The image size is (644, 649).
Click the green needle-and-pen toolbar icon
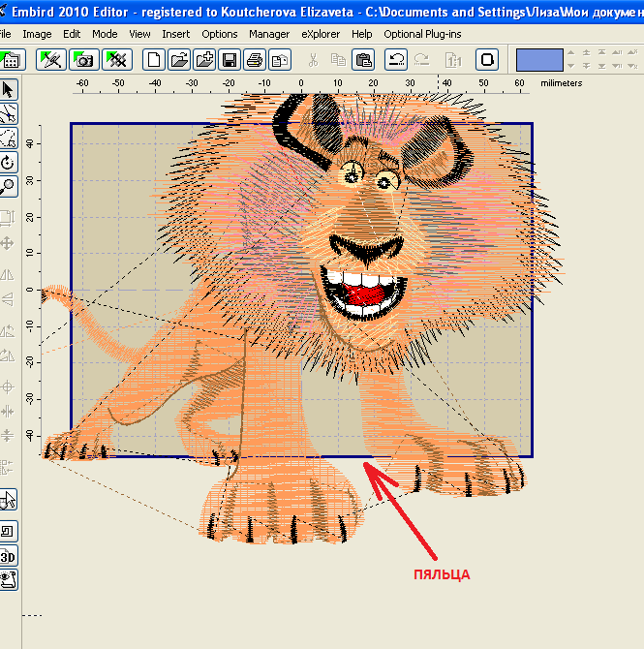51,60
